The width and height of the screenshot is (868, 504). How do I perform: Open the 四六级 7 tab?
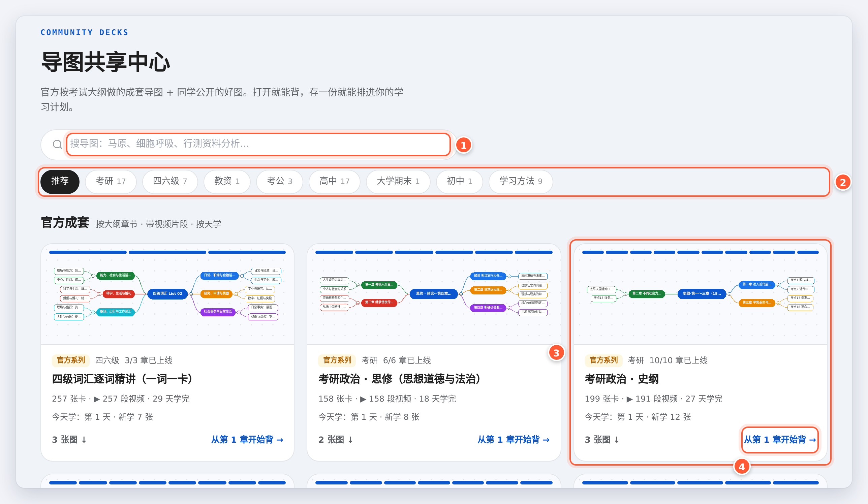170,181
